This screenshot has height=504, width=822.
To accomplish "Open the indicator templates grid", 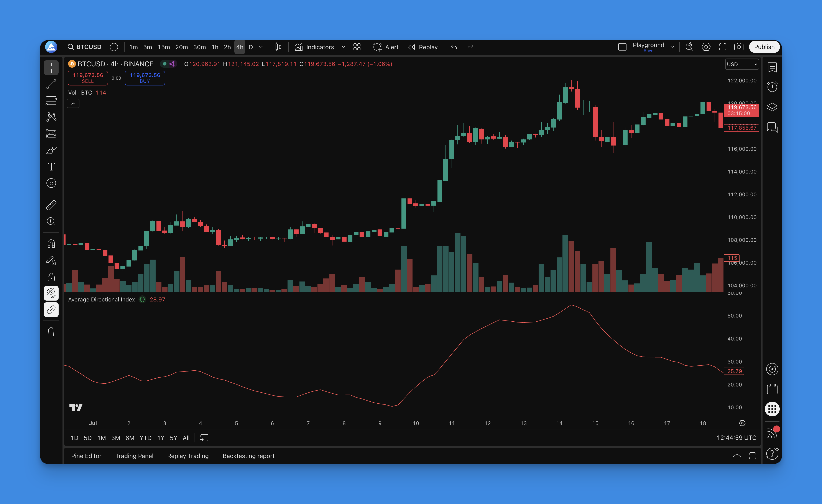I will click(357, 47).
